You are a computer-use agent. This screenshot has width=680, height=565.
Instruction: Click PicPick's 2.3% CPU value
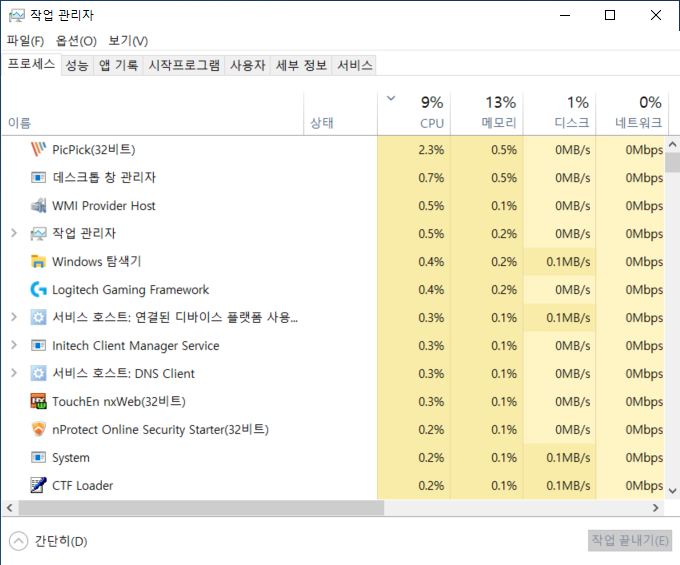point(431,150)
